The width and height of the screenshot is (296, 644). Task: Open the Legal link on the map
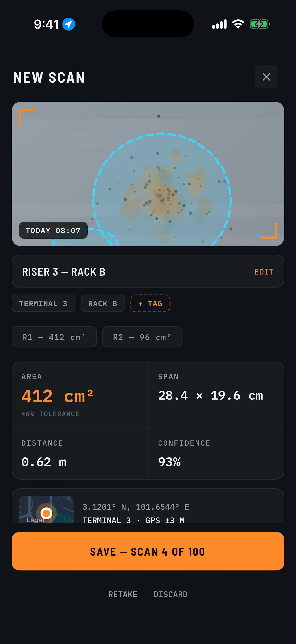tap(36, 520)
